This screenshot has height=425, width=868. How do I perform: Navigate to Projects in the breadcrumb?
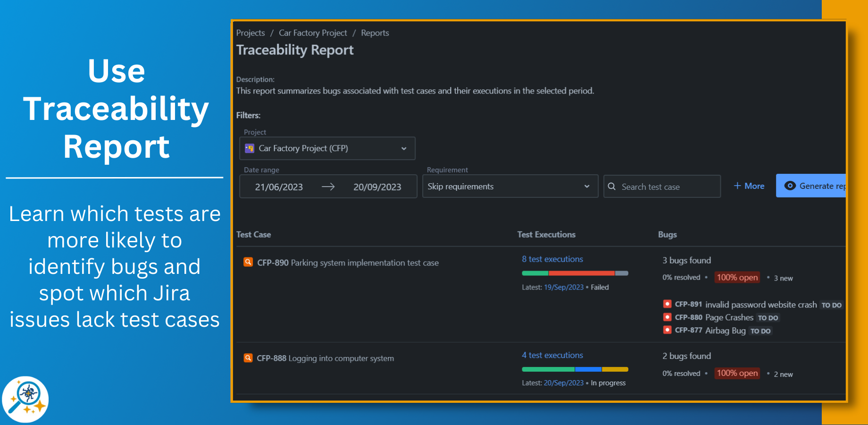pyautogui.click(x=250, y=33)
